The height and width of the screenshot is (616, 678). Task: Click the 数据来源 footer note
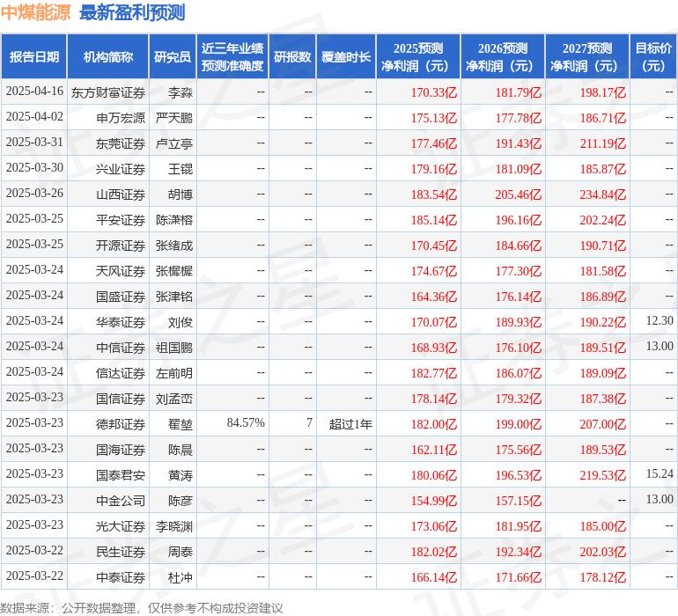click(142, 608)
